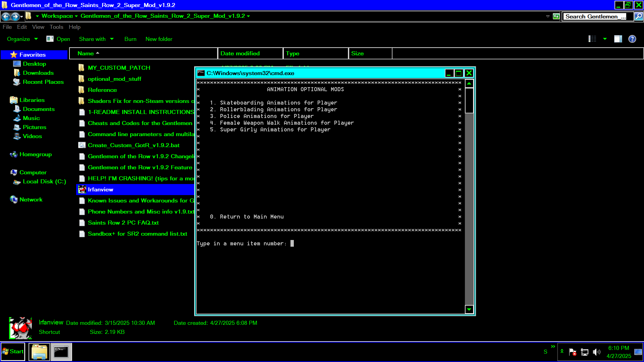Click the cmd window scroll down arrow

[x=469, y=309]
